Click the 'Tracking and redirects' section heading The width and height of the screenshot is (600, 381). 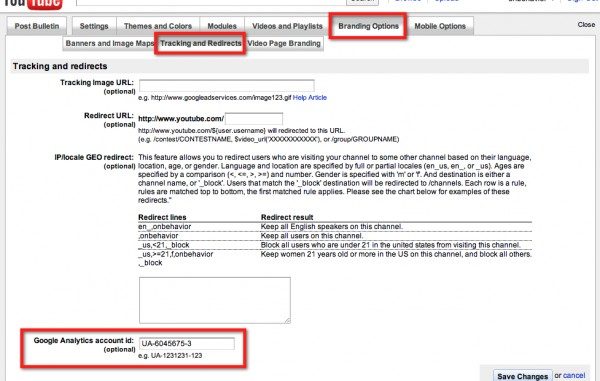[x=60, y=66]
